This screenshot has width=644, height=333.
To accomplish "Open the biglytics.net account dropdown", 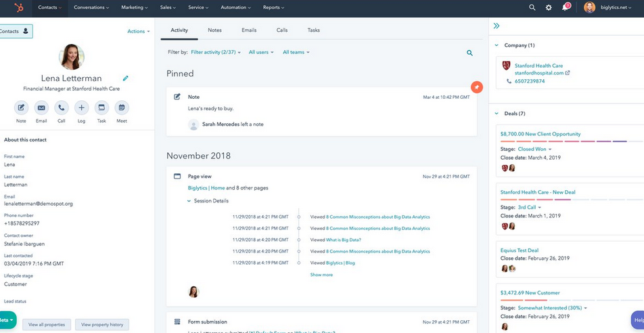I will tap(615, 7).
